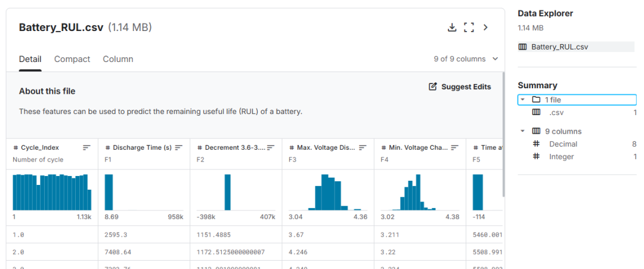
Task: Sort the Max. Voltage Dischar. column
Action: pyautogui.click(x=363, y=147)
